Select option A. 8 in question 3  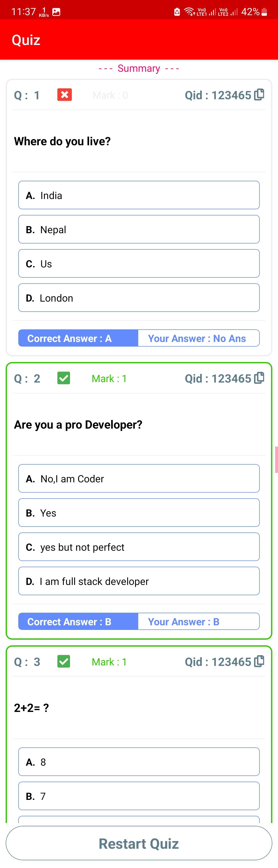139,762
